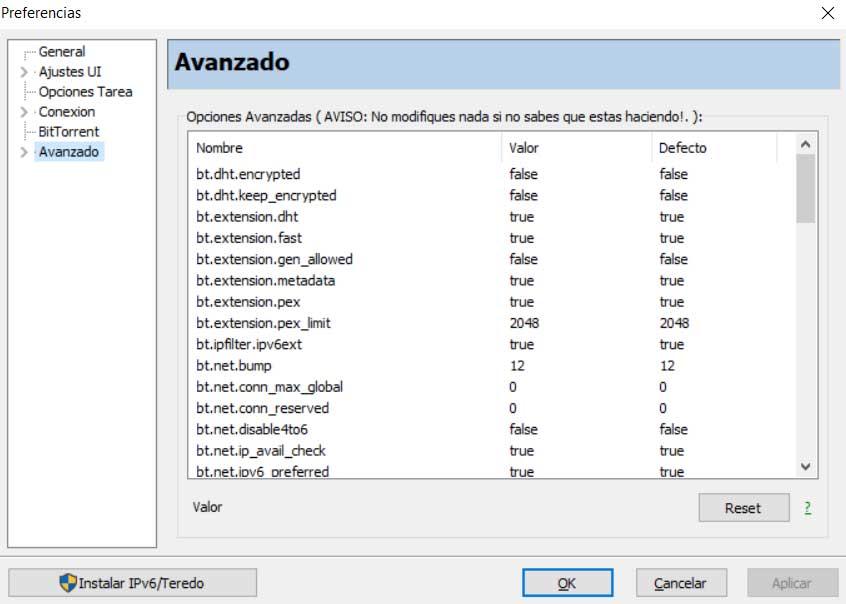Select the bt.extension.metadata option
846x604 pixels.
492,281
